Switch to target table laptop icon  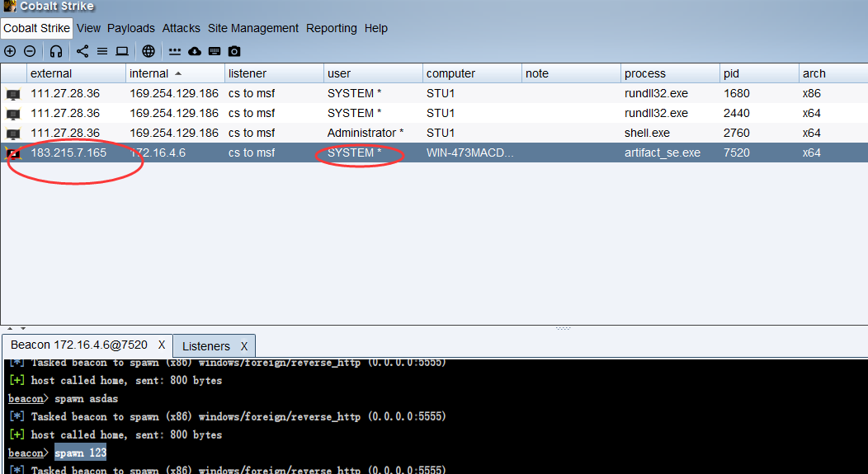(x=122, y=51)
